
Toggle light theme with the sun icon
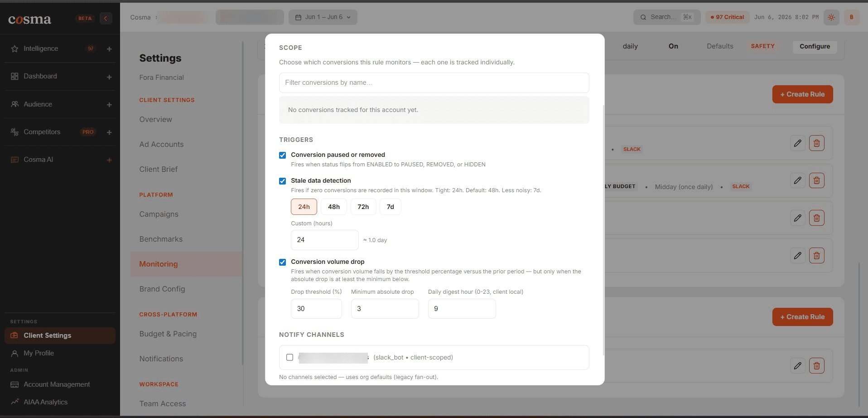pos(831,17)
